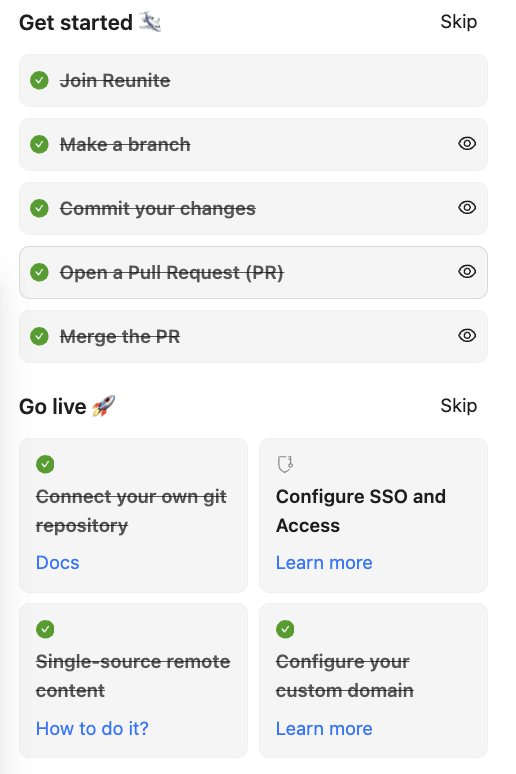
Task: Click the eye icon for Commit your changes
Action: click(x=467, y=207)
